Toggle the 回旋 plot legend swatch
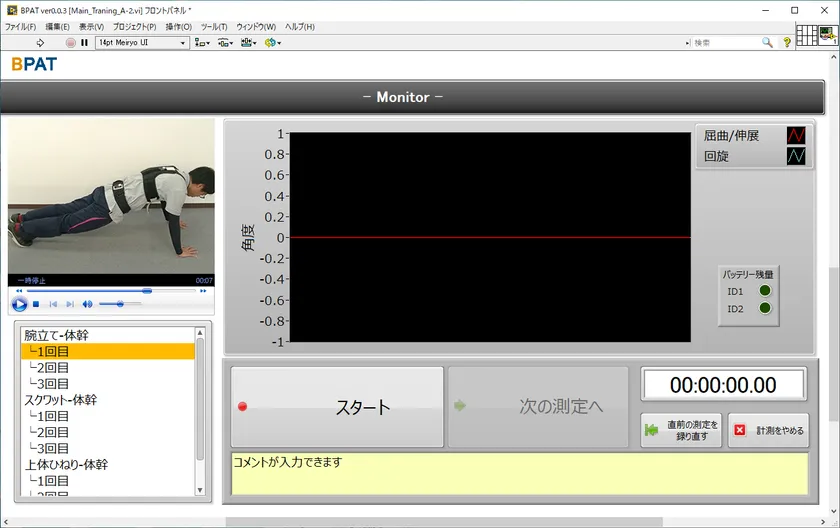 tap(795, 156)
